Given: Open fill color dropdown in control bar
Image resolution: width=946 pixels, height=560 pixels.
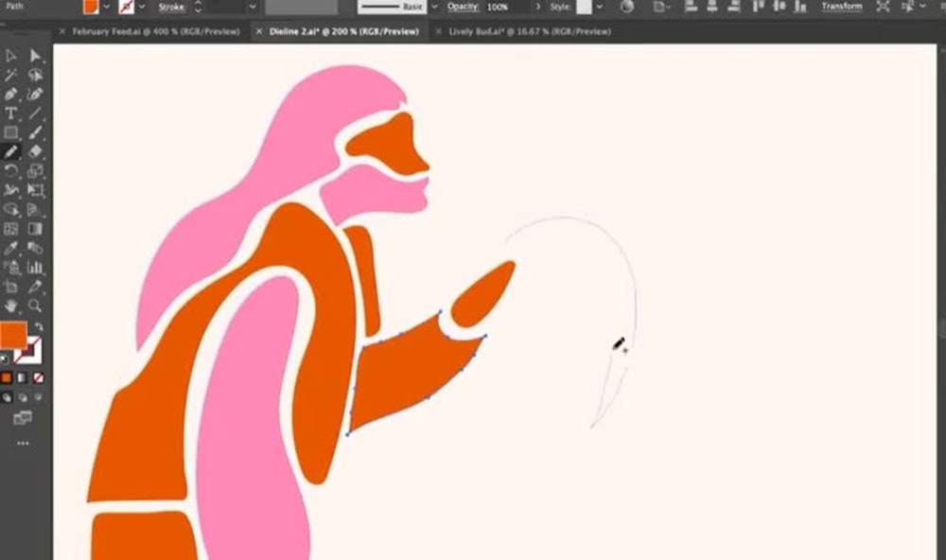Looking at the screenshot, I should pos(107,7).
